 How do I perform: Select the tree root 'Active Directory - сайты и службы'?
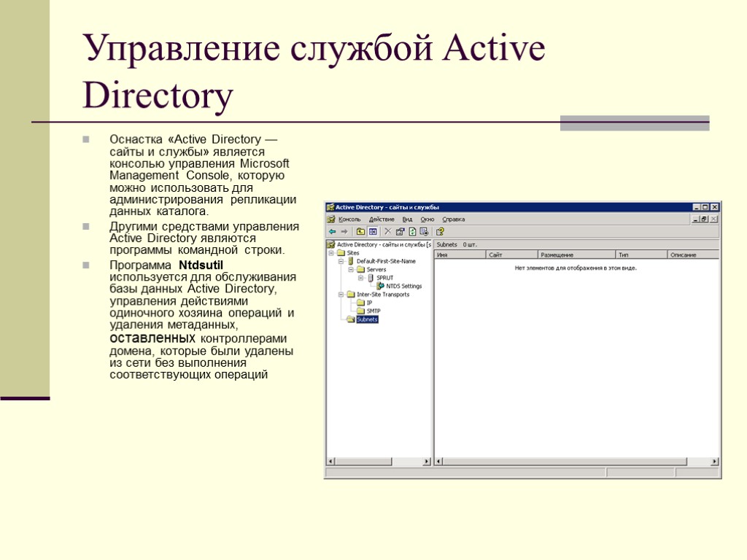pos(384,244)
